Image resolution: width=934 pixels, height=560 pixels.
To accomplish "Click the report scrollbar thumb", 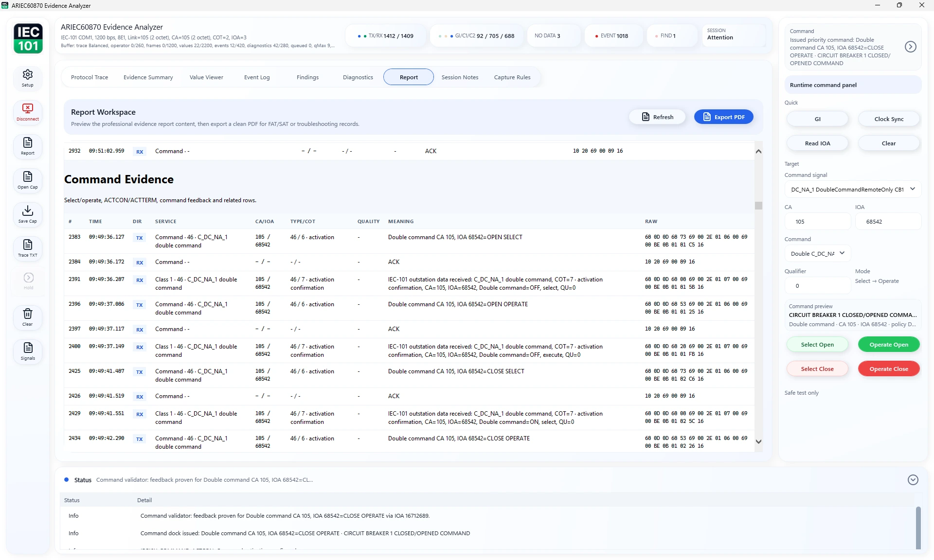I will 758,206.
